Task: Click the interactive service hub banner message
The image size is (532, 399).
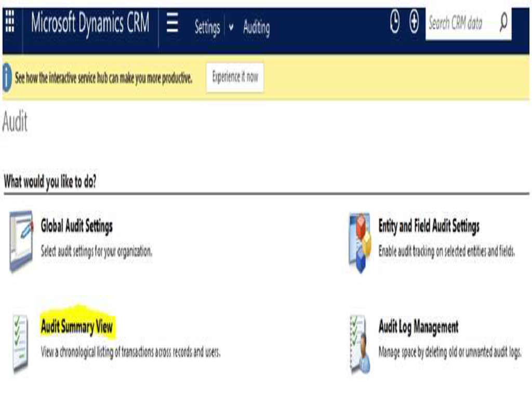Action: (103, 78)
